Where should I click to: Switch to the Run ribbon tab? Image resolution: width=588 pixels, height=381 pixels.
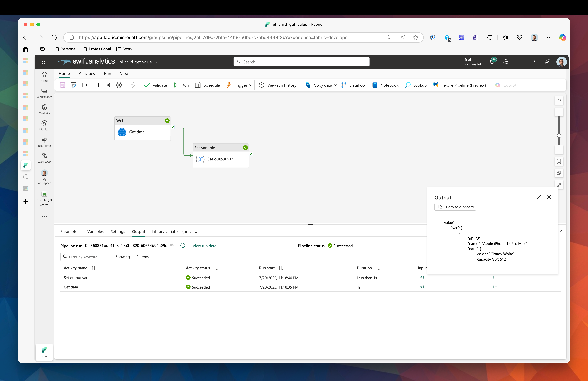point(107,73)
